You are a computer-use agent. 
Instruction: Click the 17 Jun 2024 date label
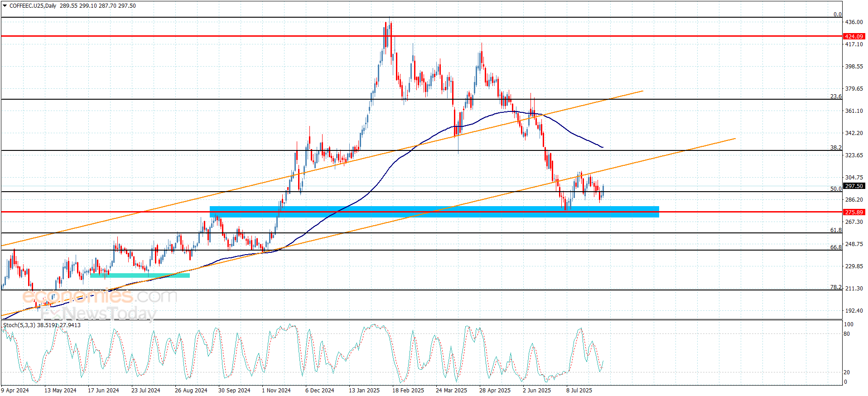pos(103,390)
